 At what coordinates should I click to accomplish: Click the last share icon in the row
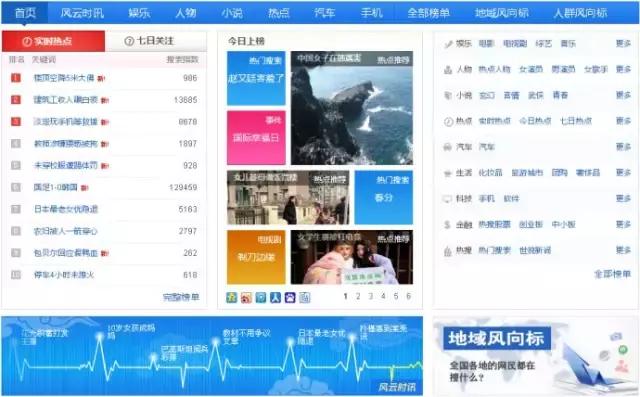point(305,297)
